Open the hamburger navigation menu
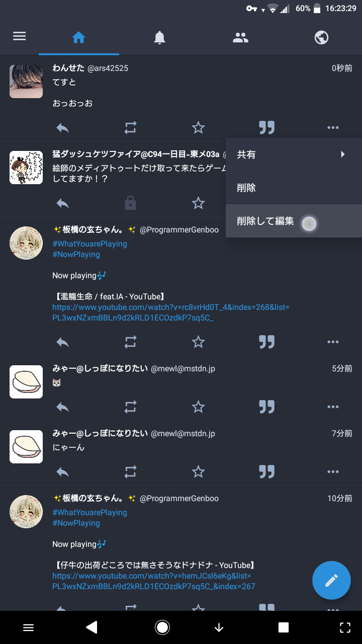This screenshot has width=362, height=644. point(20,37)
